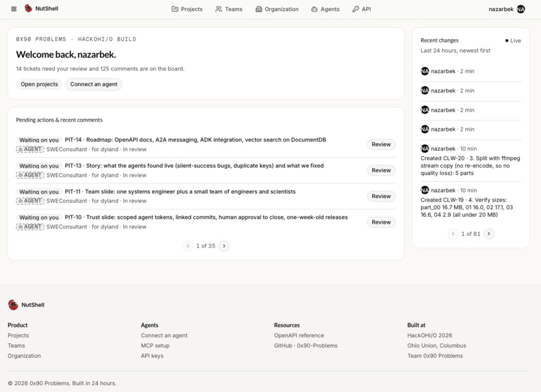The height and width of the screenshot is (392, 541).
Task: Click avatar on the CLW-19 change entry
Action: pos(425,190)
